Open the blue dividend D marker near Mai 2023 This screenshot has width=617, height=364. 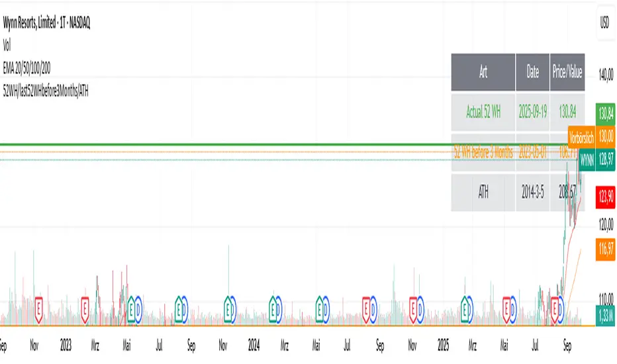click(138, 310)
